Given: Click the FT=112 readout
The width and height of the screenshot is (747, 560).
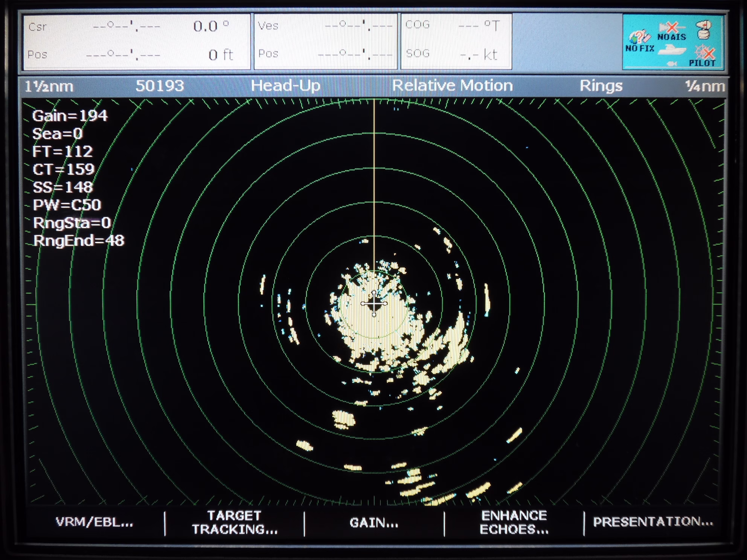Looking at the screenshot, I should [x=63, y=152].
